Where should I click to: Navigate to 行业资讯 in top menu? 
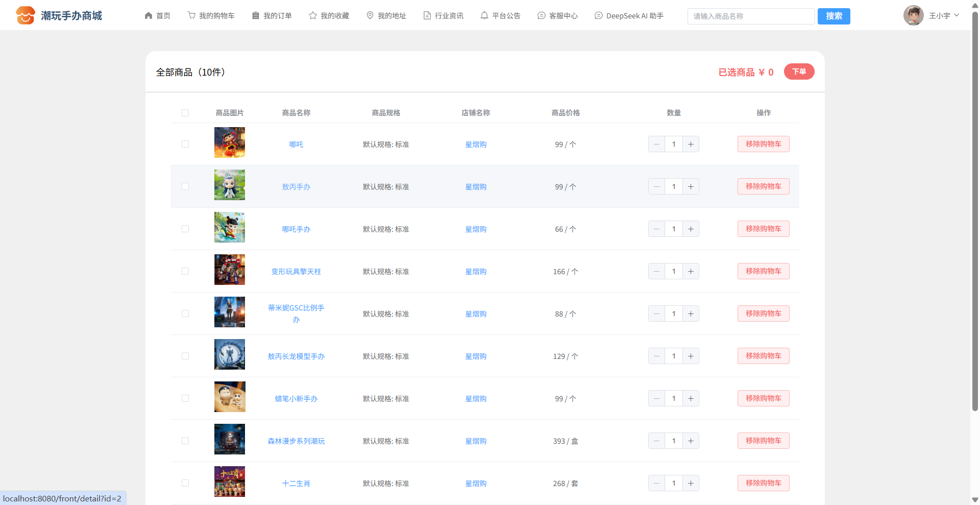(x=443, y=16)
